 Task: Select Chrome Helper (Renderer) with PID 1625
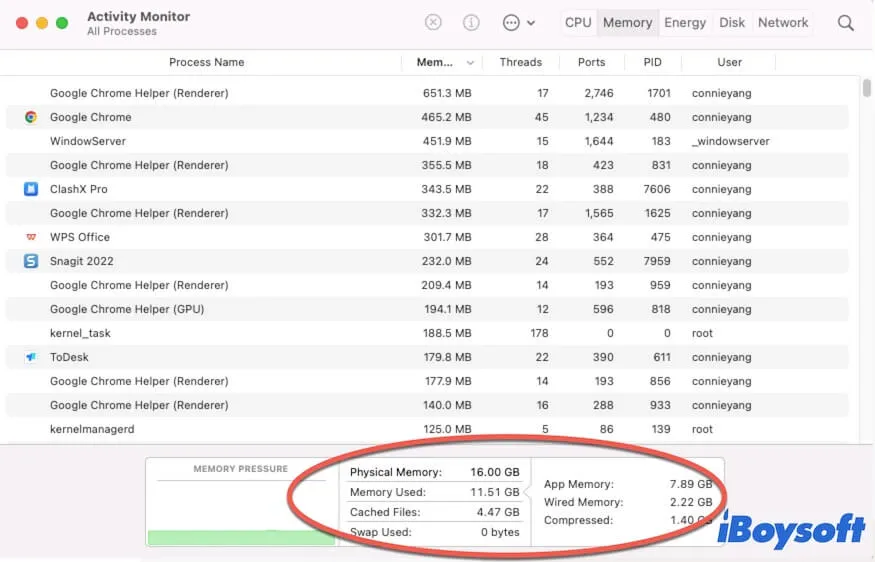click(x=427, y=213)
